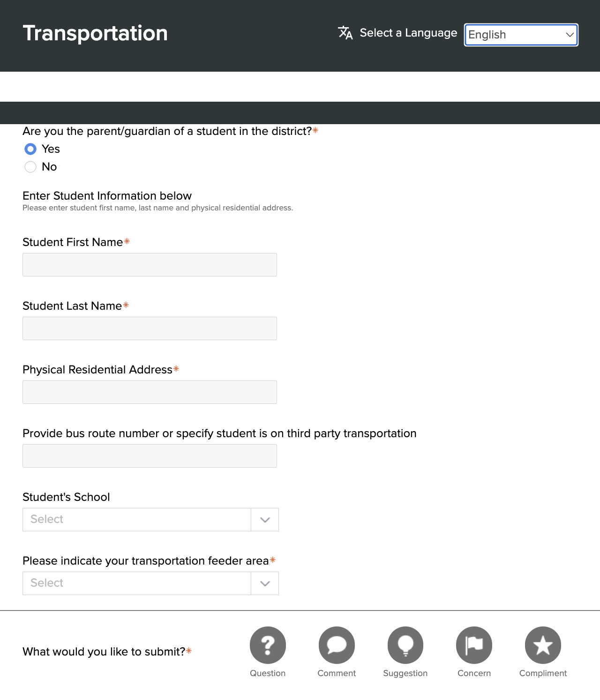Click the Question mark icon
Image resolution: width=600 pixels, height=700 pixels.
click(268, 645)
